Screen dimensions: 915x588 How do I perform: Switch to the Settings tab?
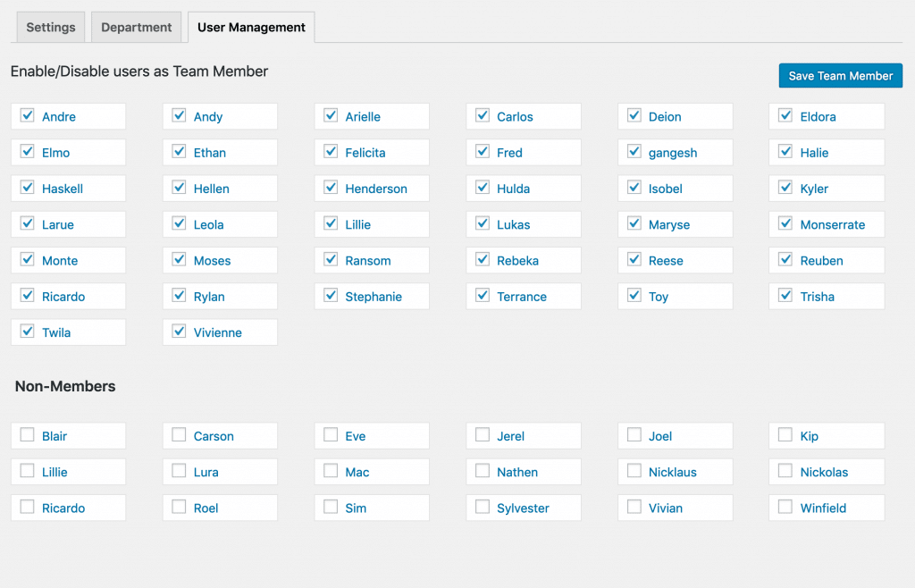(50, 27)
